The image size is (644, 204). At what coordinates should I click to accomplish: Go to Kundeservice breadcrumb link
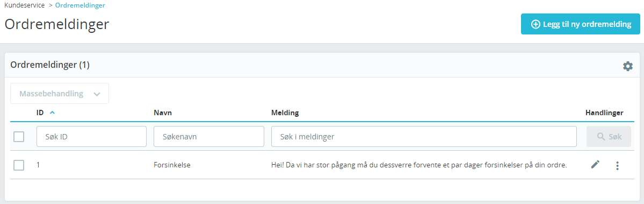click(x=24, y=5)
